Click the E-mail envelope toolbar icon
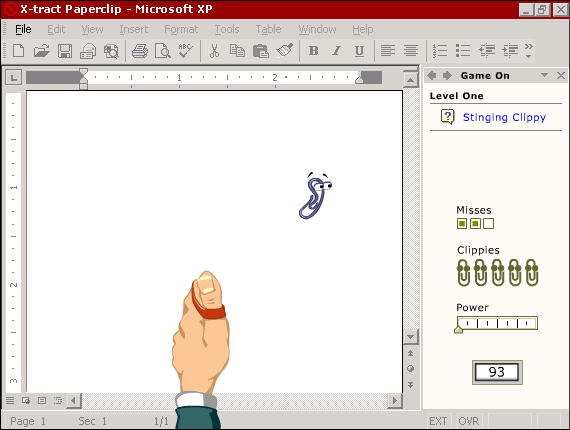 [x=88, y=51]
